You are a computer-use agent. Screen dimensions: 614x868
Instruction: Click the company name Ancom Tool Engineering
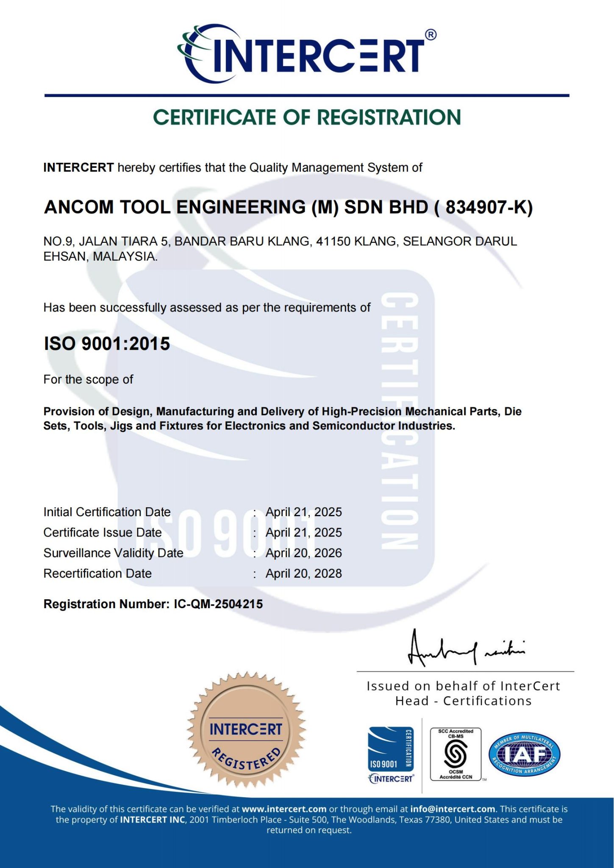click(288, 207)
